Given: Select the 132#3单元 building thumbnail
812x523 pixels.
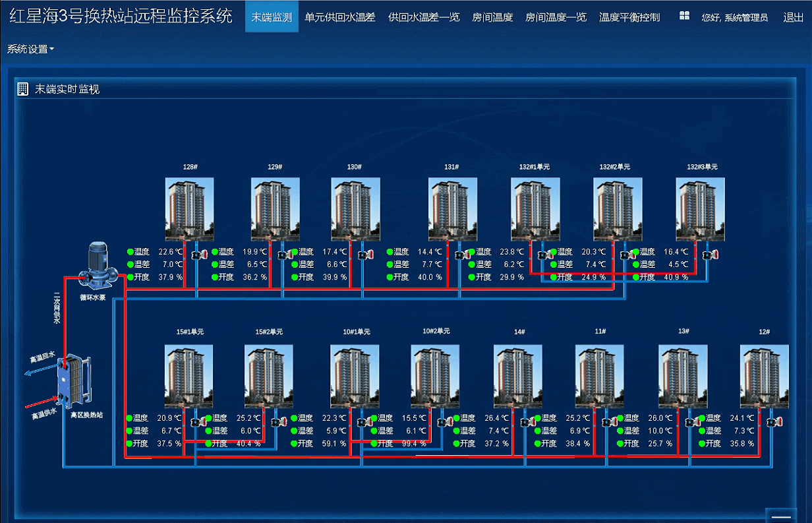Looking at the screenshot, I should click(701, 209).
